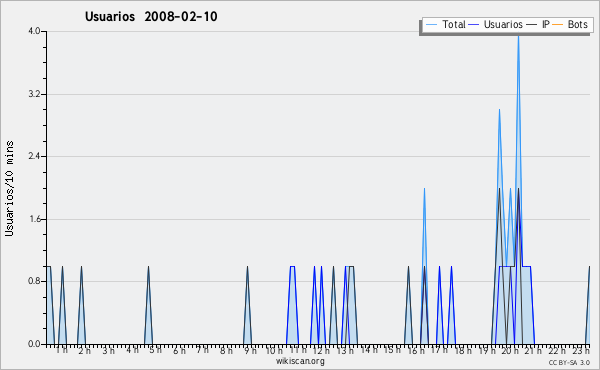Click the '18 h' x-axis label
The image size is (600, 370).
(x=463, y=350)
